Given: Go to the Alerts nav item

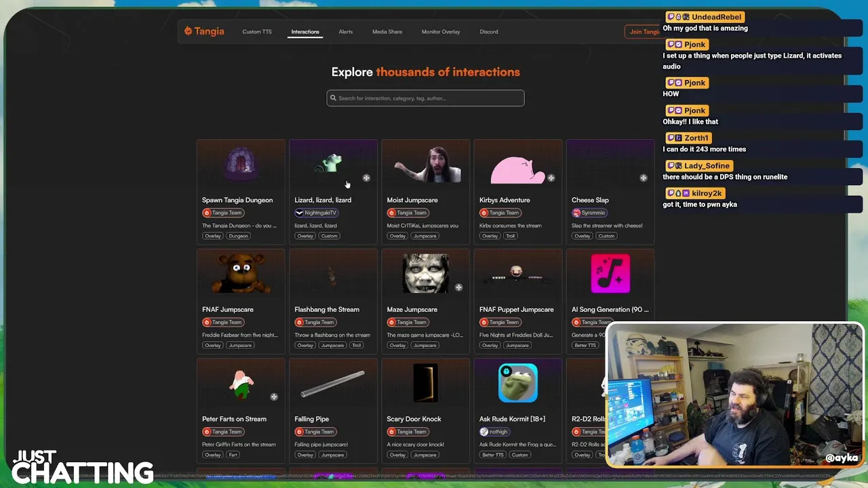Looking at the screenshot, I should tap(346, 32).
